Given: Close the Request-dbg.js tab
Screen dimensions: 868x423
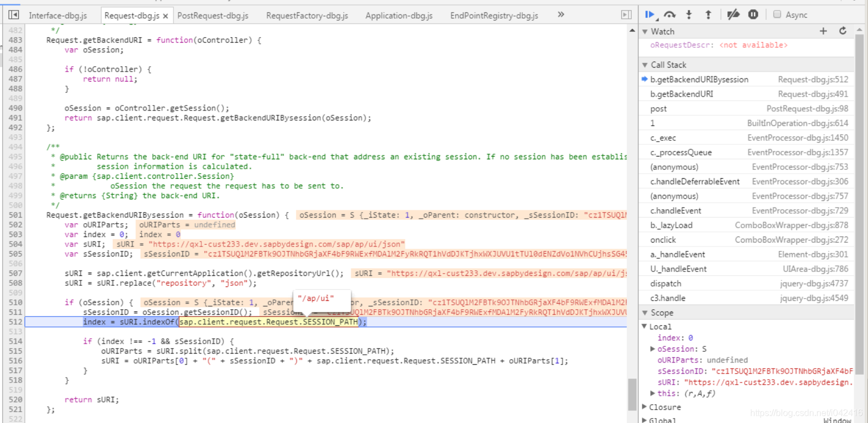Looking at the screenshot, I should click(166, 16).
